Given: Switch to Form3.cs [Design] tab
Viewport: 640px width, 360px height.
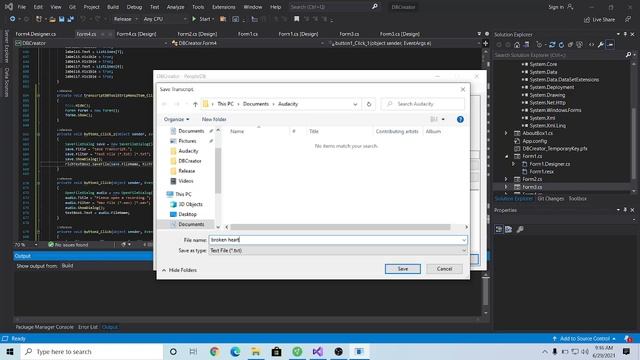Looking at the screenshot, I should click(400, 34).
